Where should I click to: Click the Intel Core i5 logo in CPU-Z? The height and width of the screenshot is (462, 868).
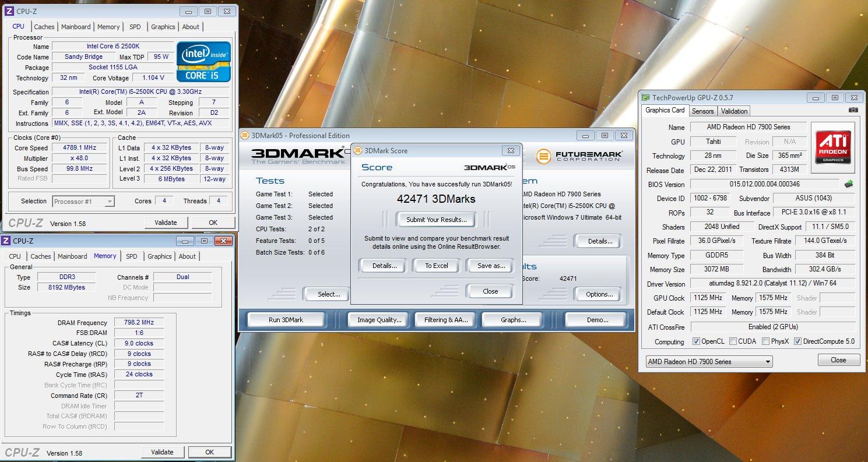click(x=204, y=61)
